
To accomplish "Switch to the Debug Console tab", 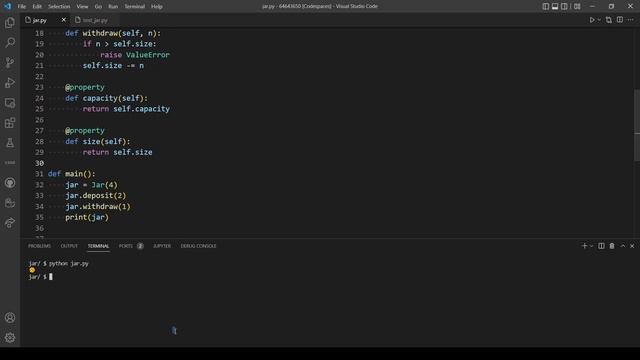I will click(x=198, y=246).
